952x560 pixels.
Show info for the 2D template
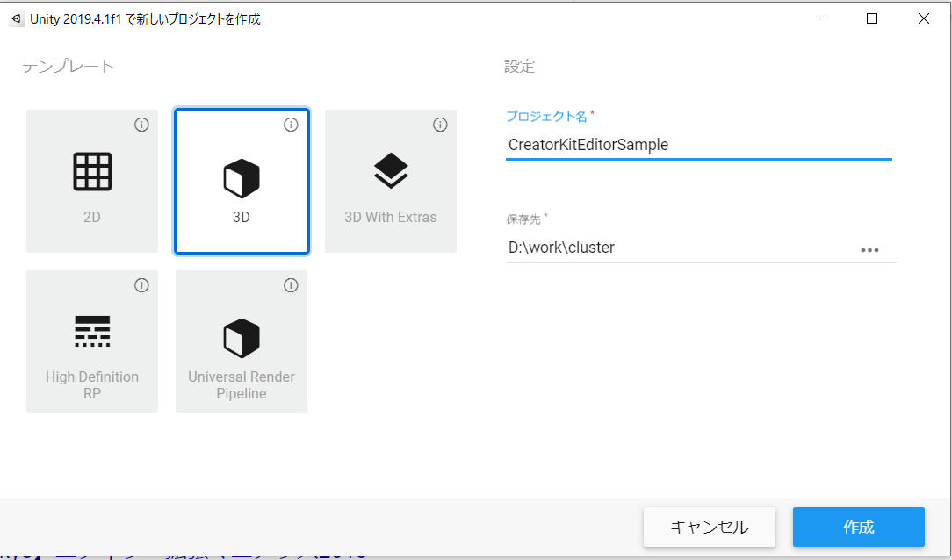pos(141,125)
